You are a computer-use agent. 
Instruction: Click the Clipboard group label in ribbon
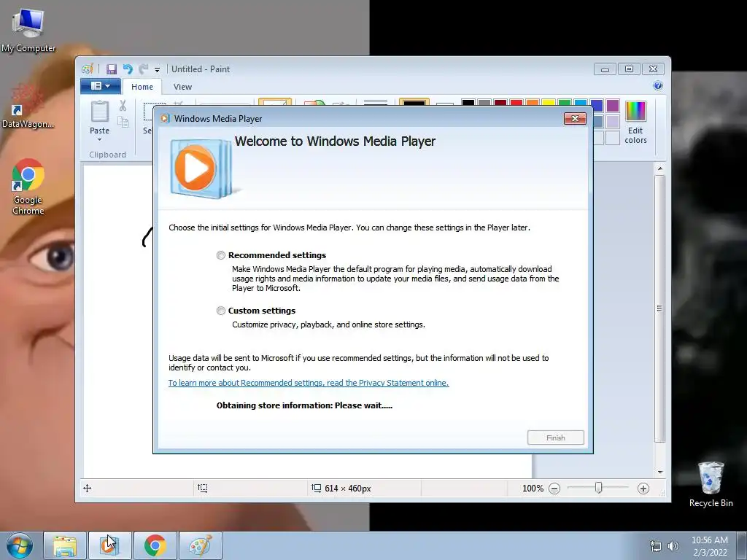pyautogui.click(x=108, y=155)
